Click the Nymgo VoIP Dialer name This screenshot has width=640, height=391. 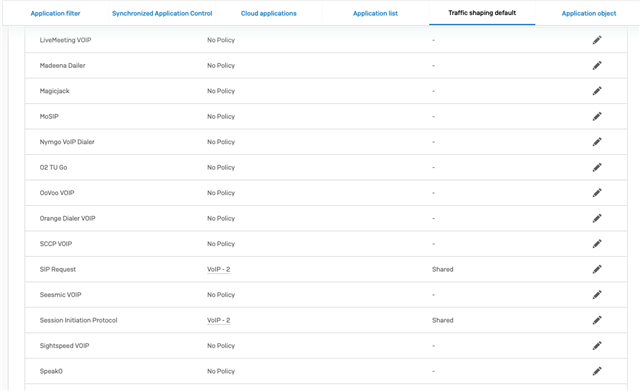coord(67,142)
